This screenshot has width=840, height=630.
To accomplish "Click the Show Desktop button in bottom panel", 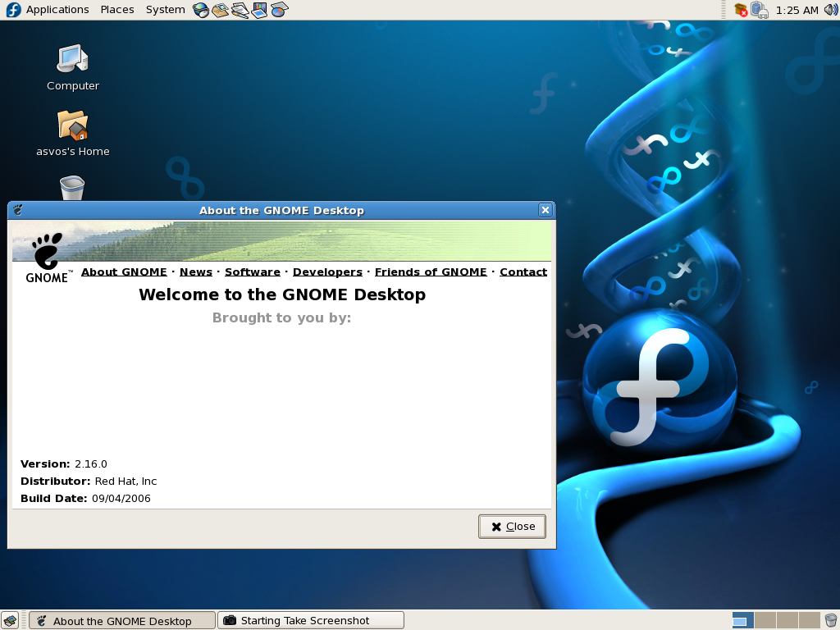I will click(x=10, y=620).
